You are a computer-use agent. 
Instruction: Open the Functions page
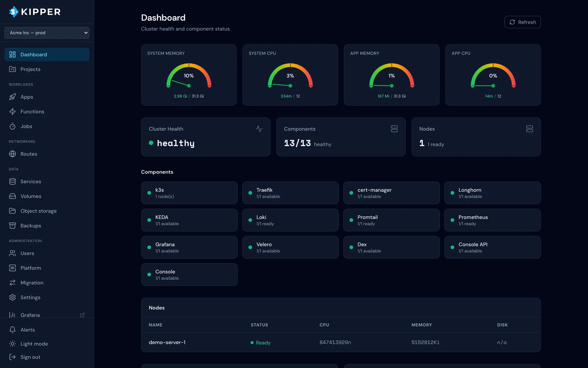pyautogui.click(x=47, y=112)
